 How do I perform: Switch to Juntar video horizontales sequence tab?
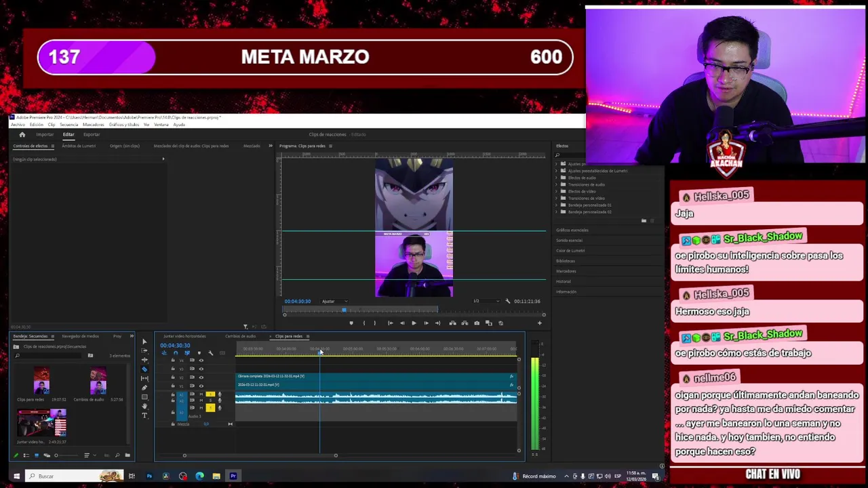point(184,336)
